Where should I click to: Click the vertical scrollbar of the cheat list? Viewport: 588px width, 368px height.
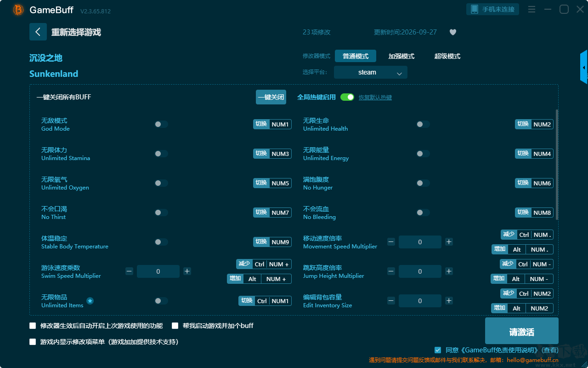click(x=557, y=165)
